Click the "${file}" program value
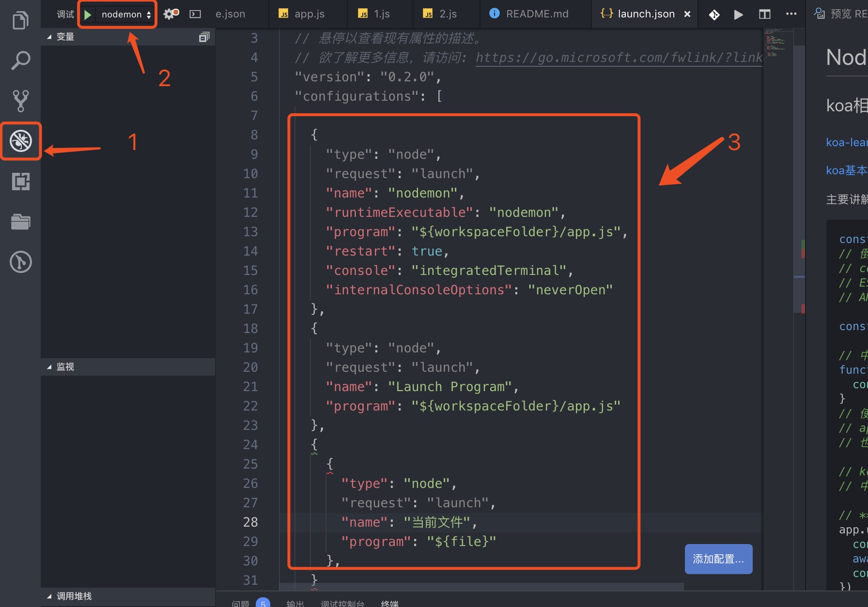This screenshot has height=607, width=868. pyautogui.click(x=462, y=542)
